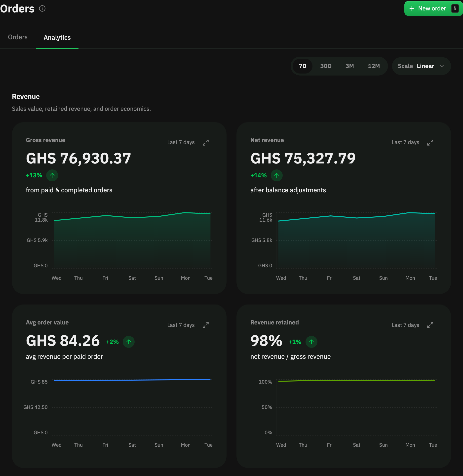Screen dimensions: 463x476
Task: Click 'net revenue / gross revenue' text
Action: coord(291,357)
